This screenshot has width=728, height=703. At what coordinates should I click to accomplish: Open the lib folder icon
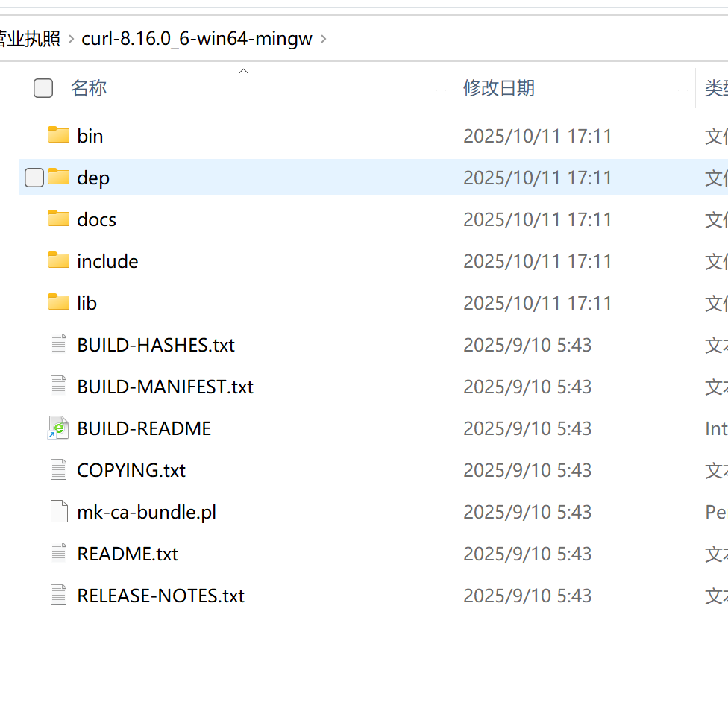pos(59,302)
